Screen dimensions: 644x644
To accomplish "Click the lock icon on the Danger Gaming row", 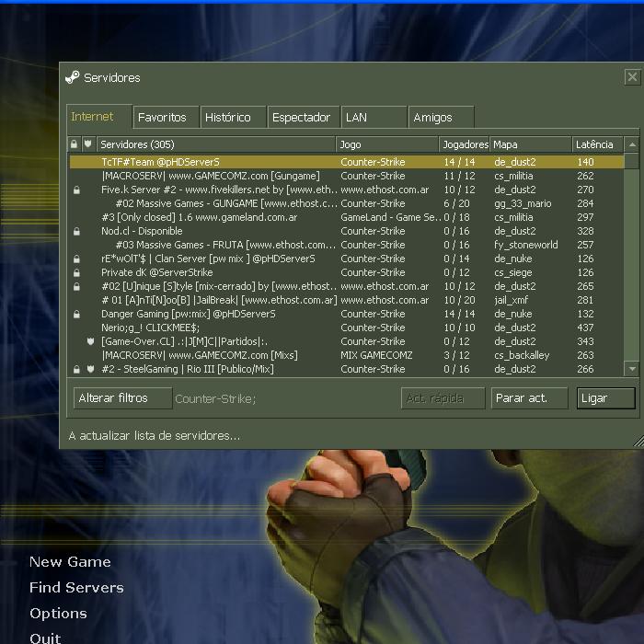I will [x=75, y=315].
